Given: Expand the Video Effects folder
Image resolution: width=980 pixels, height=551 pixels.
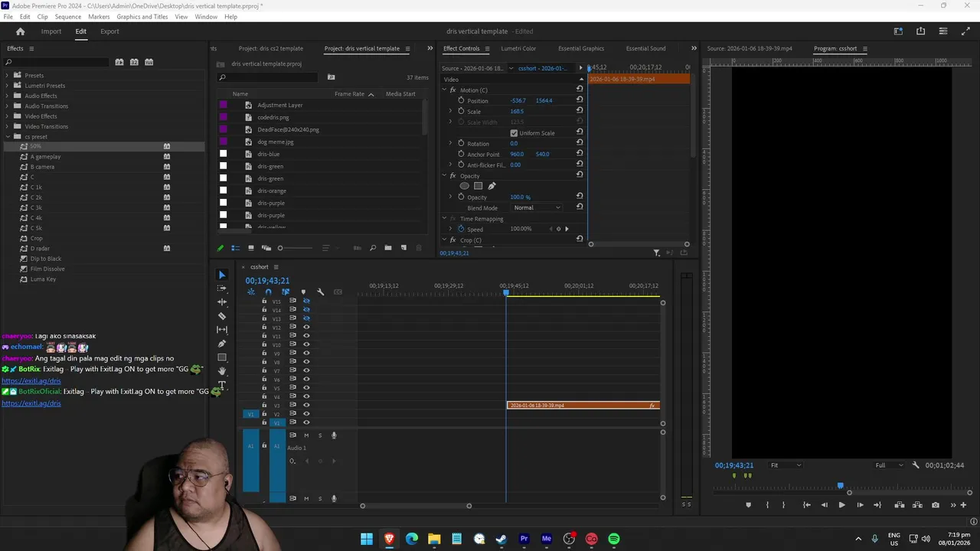Looking at the screenshot, I should click(x=7, y=116).
